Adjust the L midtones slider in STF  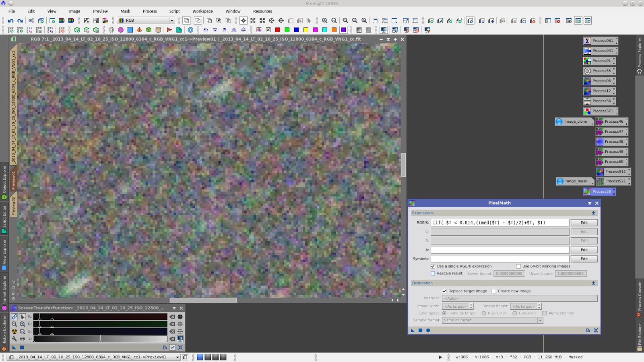tap(100, 339)
